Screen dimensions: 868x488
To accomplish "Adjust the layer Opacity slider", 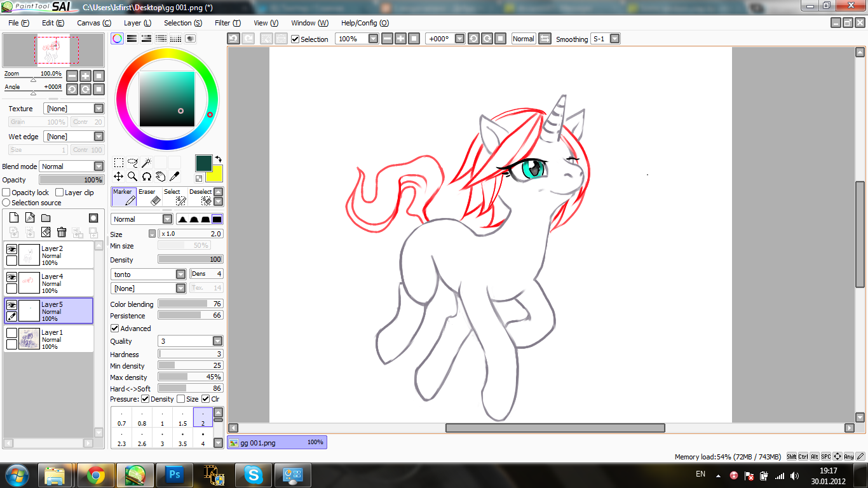I will pos(71,180).
